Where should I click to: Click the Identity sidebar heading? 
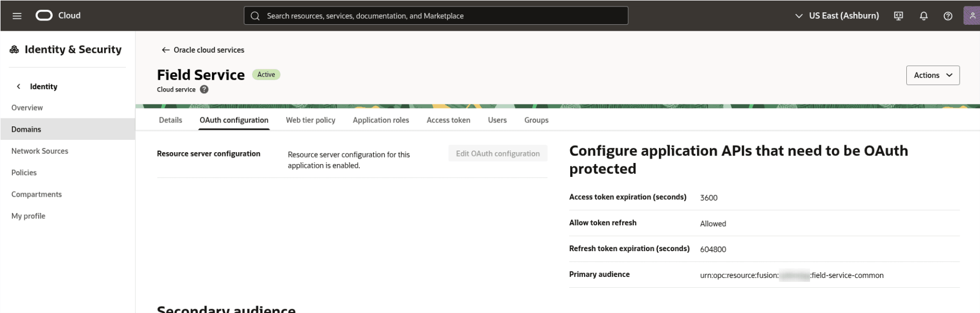44,86
